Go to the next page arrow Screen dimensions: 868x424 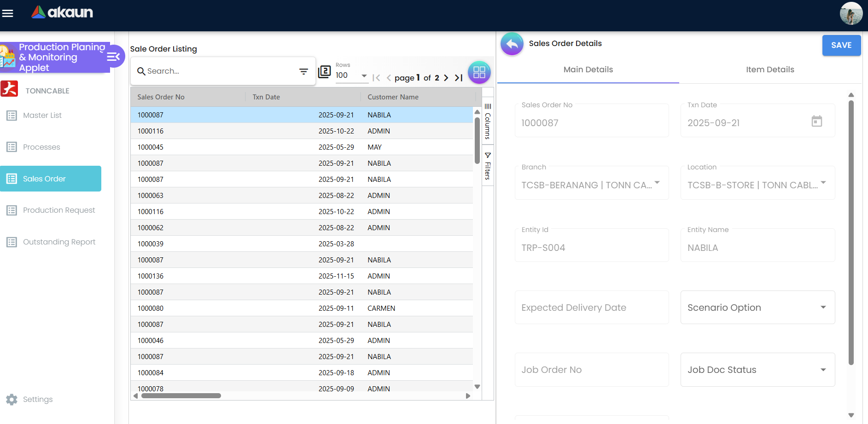coord(446,78)
